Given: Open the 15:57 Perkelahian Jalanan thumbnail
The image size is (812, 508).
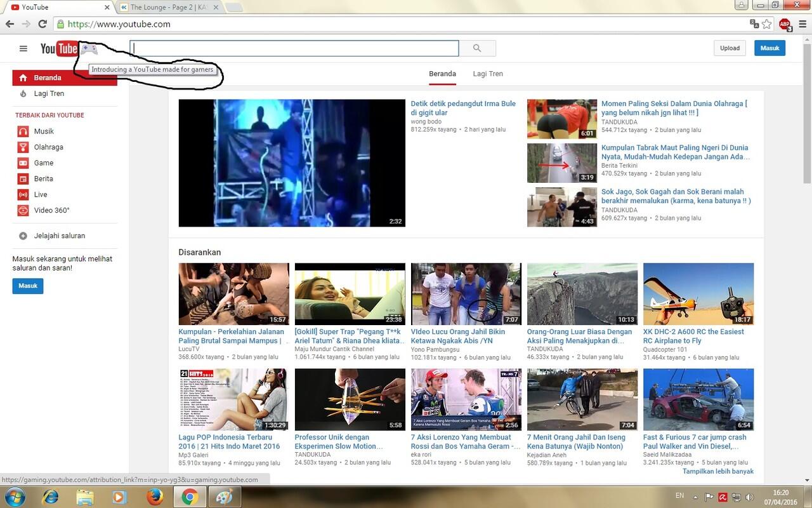Looking at the screenshot, I should (x=233, y=294).
